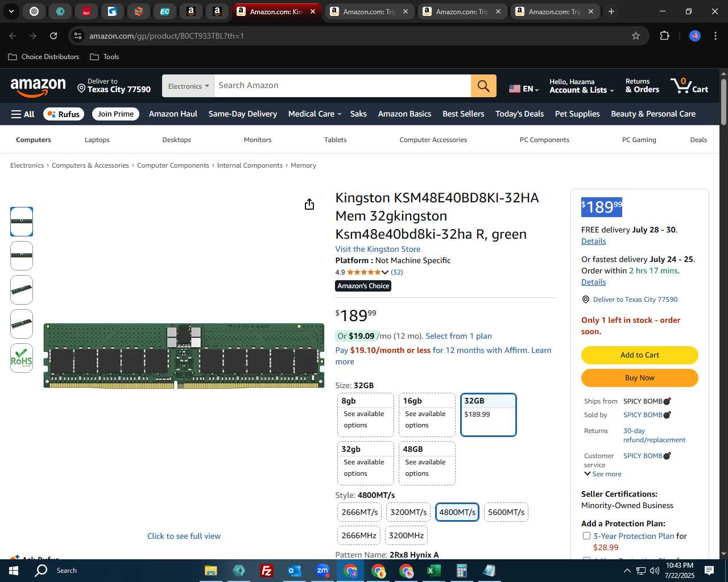Screen dimensions: 728x582
Task: Open the Choice Distributors bookmark folder
Action: click(44, 57)
